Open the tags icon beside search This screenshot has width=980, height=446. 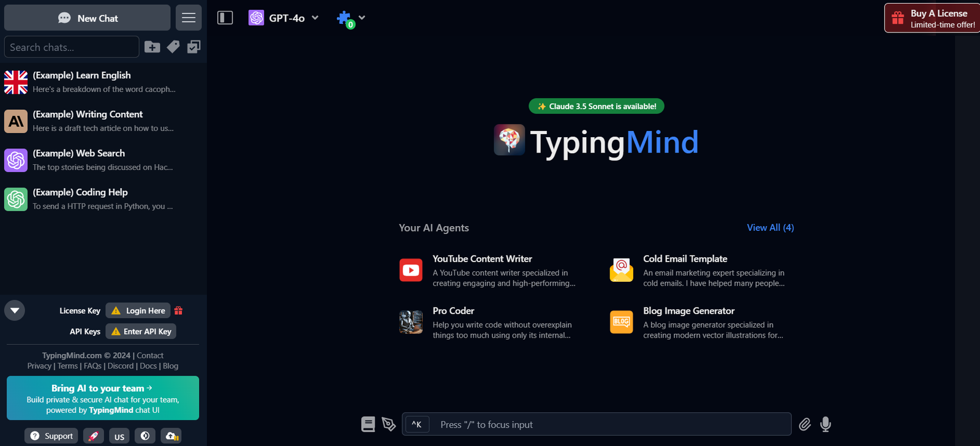point(173,47)
